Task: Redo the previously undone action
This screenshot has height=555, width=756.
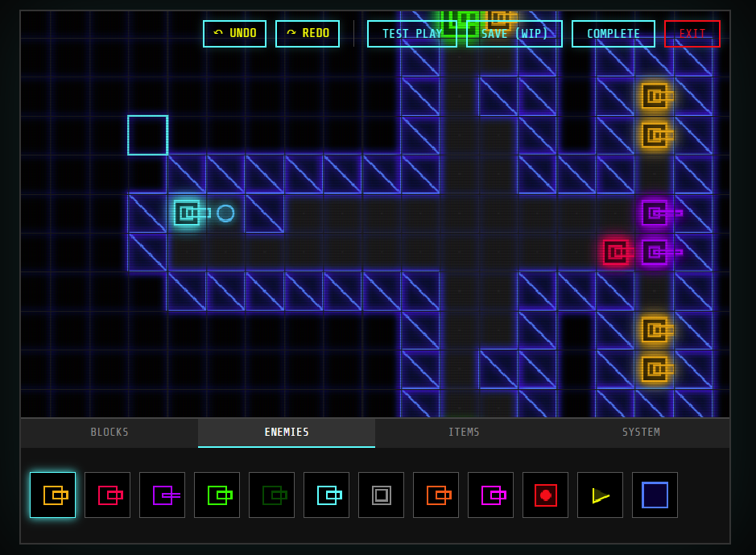Action: tap(308, 34)
